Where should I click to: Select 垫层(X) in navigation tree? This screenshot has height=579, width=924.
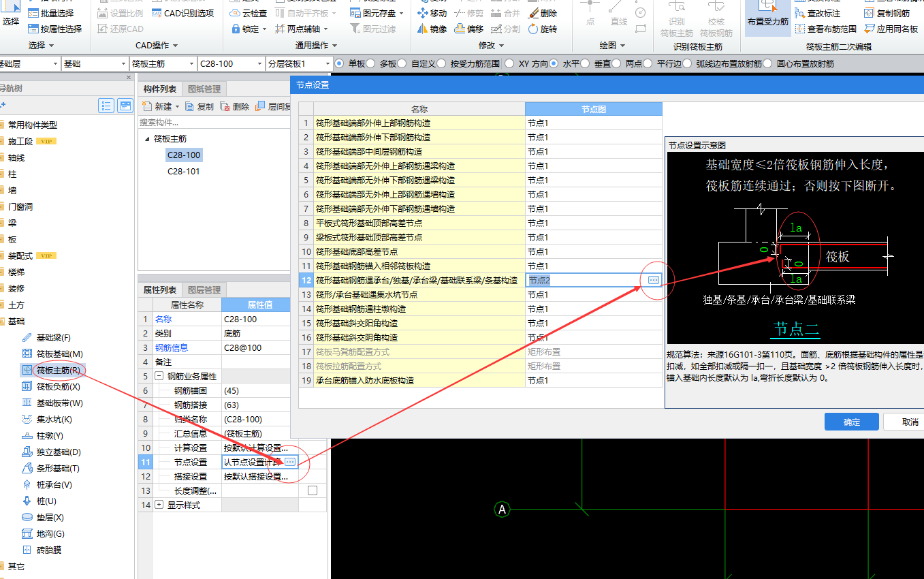click(x=42, y=517)
